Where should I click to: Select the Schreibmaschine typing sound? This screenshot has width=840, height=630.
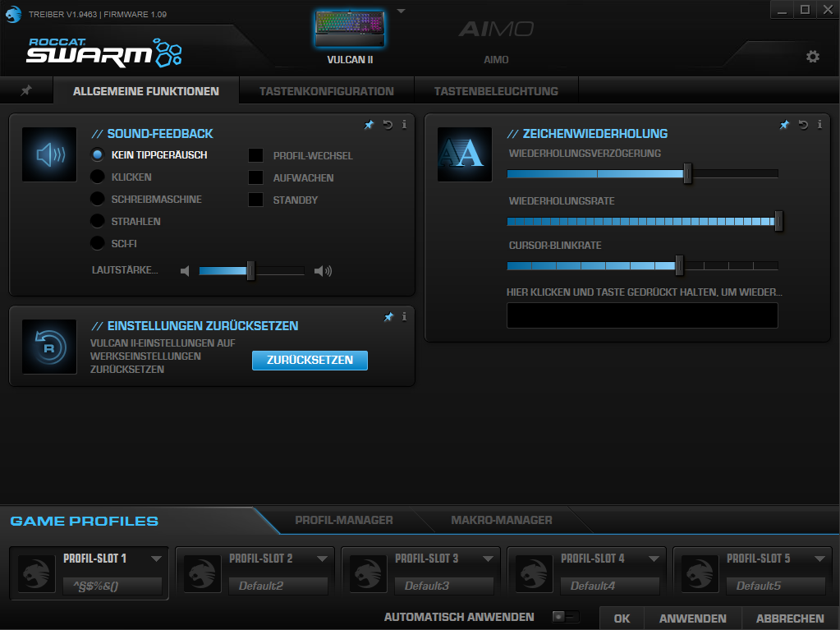98,199
